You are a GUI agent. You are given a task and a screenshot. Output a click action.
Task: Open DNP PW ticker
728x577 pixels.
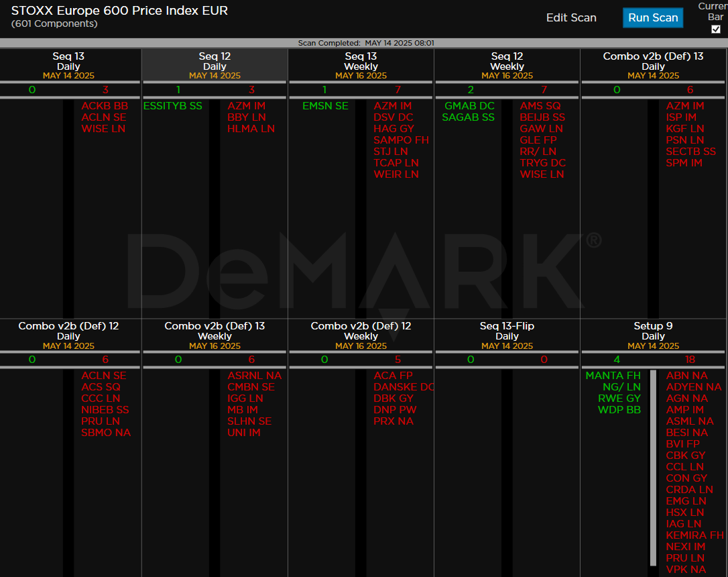[x=395, y=410]
